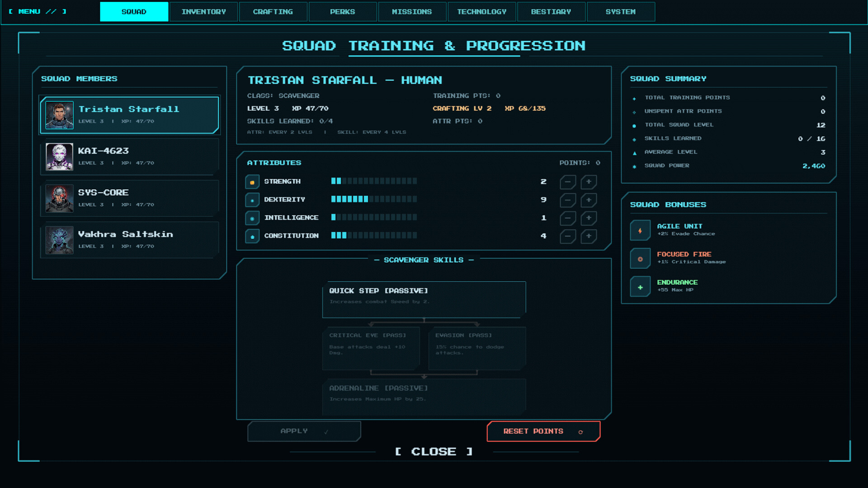Select squad member KAI-4623
868x488 pixels.
click(x=130, y=156)
